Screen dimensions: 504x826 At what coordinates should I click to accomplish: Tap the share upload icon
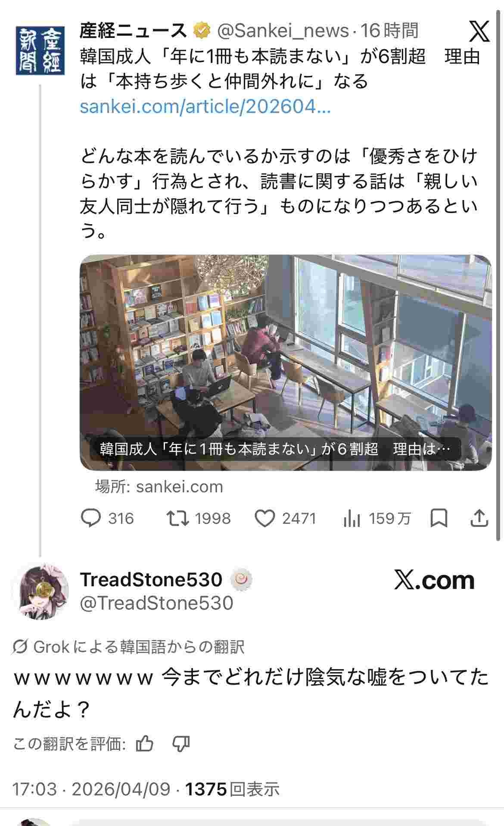point(479,518)
